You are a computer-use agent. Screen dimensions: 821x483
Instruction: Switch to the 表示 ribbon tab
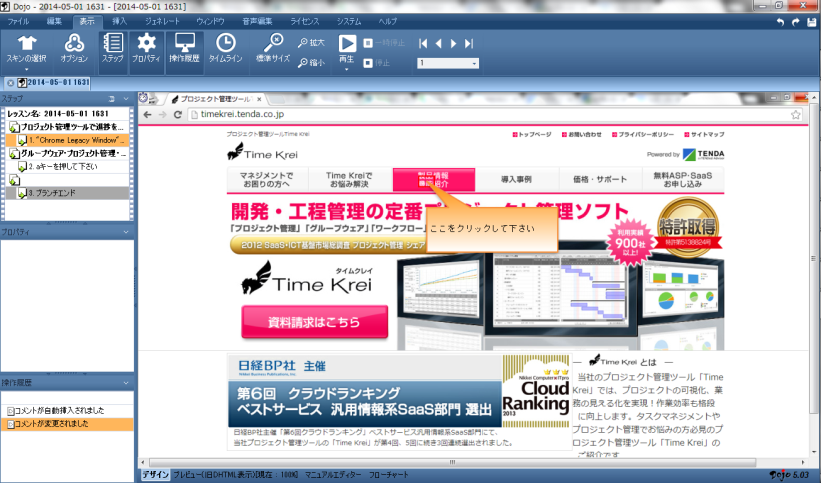pos(87,21)
